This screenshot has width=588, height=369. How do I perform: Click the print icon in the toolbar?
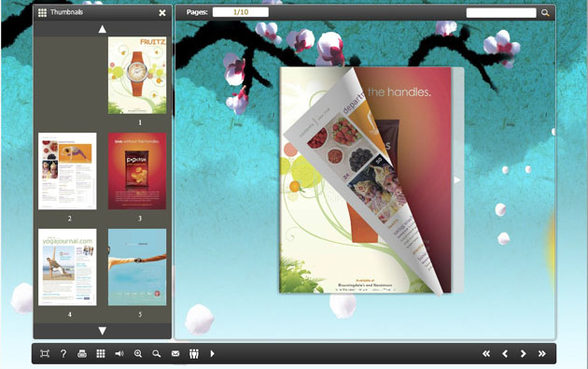coord(82,354)
